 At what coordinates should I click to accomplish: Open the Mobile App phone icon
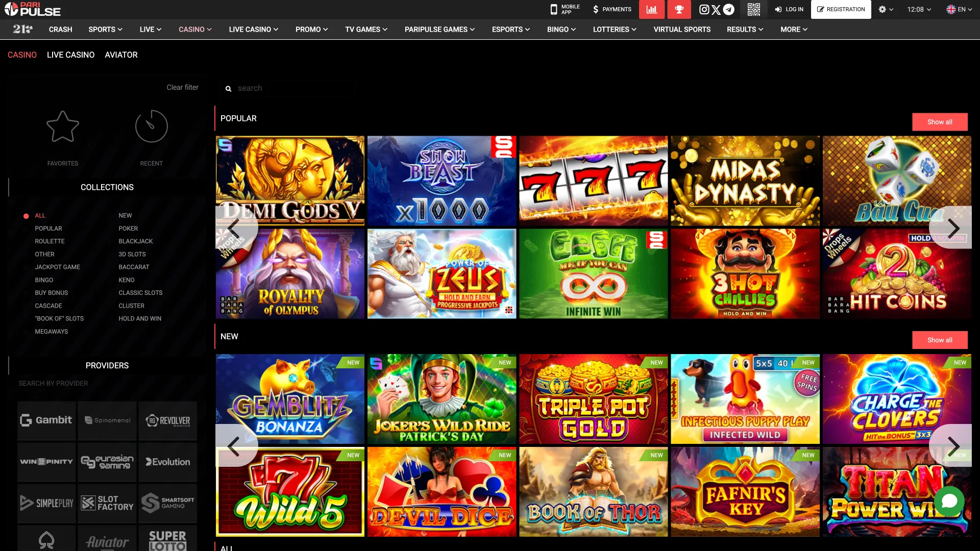coord(553,9)
